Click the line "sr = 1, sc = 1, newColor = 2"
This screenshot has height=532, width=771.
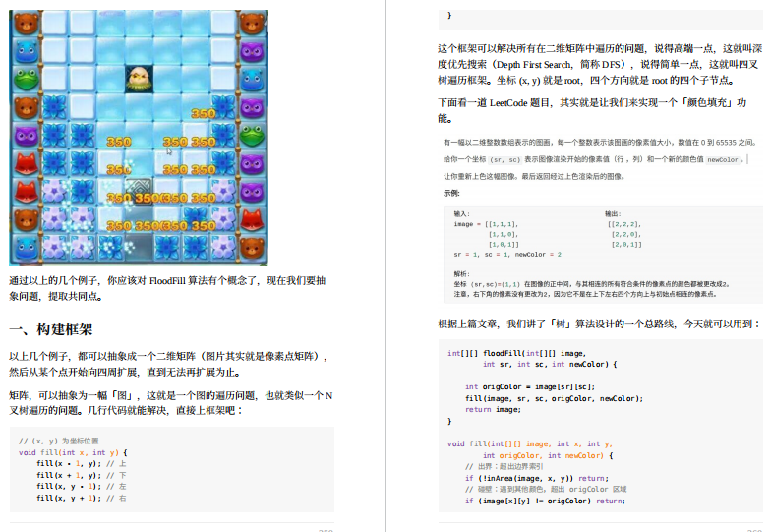[507, 255]
